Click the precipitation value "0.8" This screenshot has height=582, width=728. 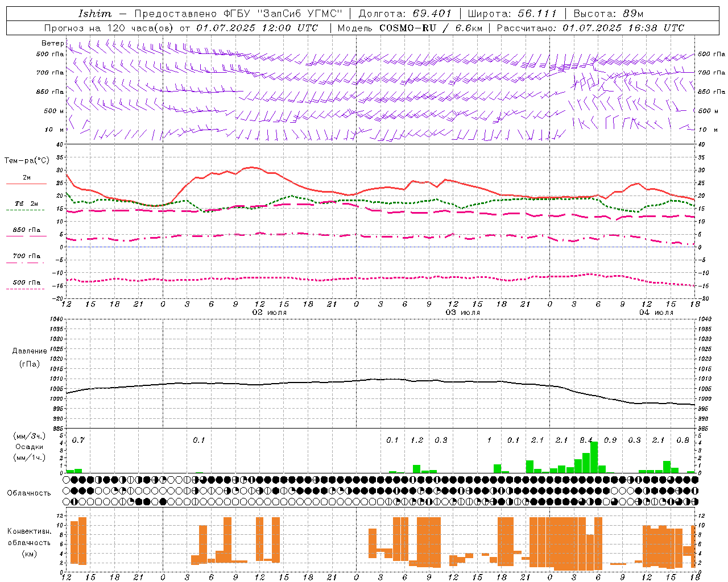(683, 440)
